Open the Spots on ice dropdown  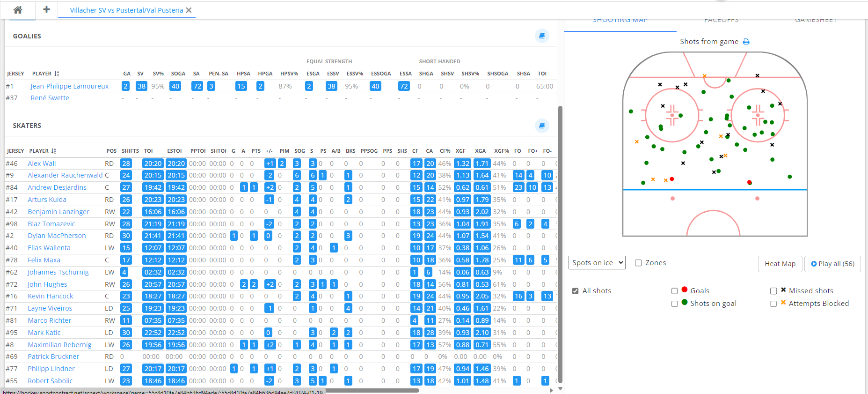597,263
